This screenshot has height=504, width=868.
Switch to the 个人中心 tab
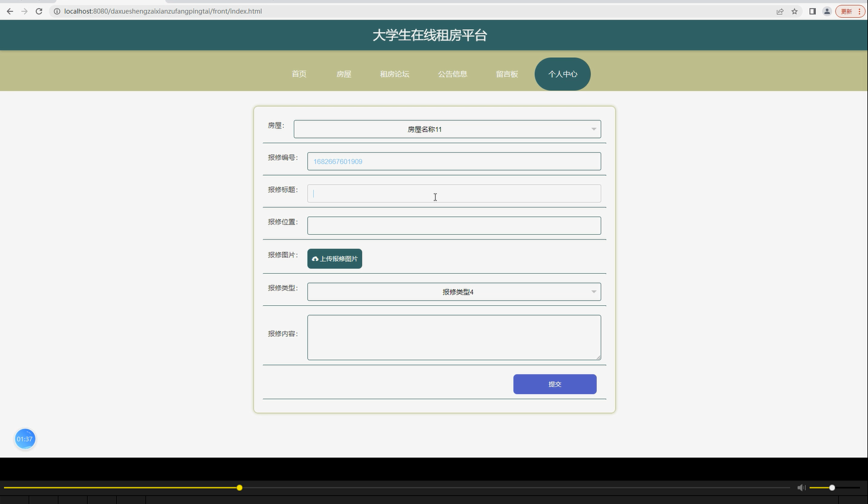[x=562, y=73]
